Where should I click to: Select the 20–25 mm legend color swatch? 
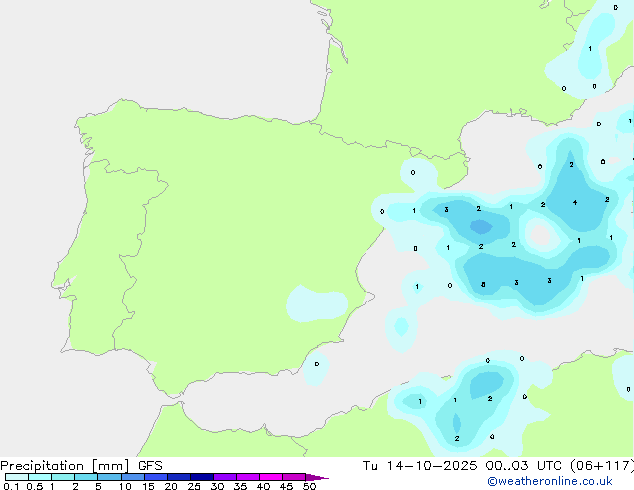[x=179, y=477]
